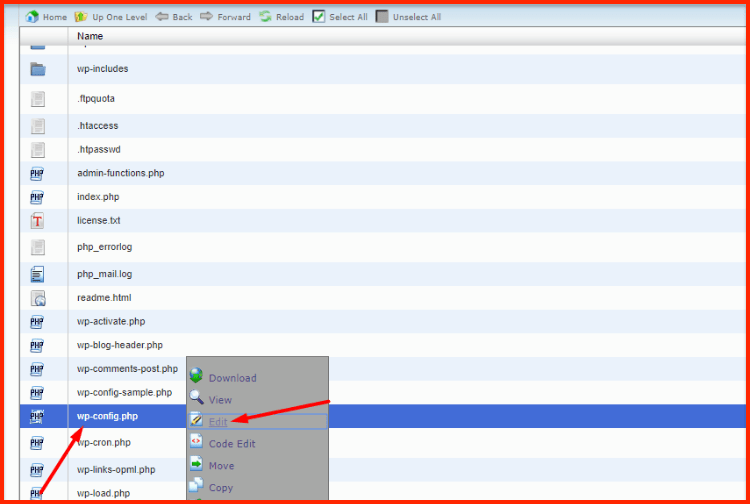Click the wp-includes folder icon
This screenshot has height=504, width=750.
click(38, 69)
